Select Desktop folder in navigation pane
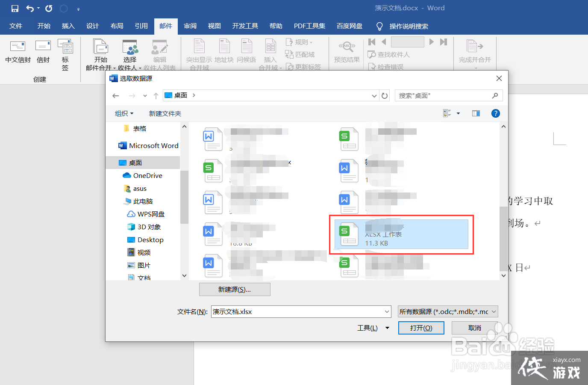Image resolution: width=588 pixels, height=385 pixels. (x=145, y=240)
